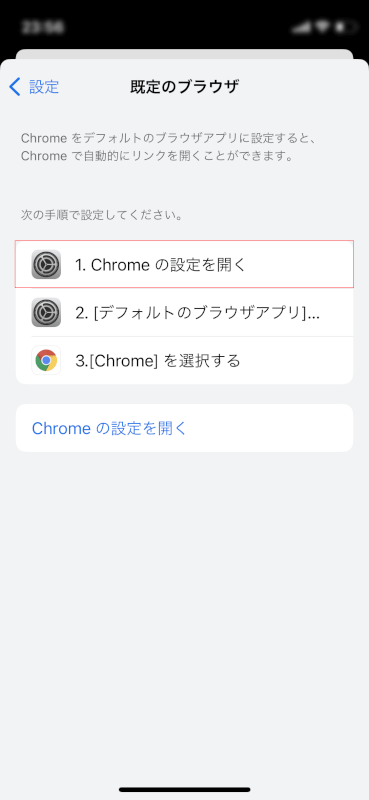
Task: Open the blue 'Chrome の設定を開く' link
Action: point(110,428)
